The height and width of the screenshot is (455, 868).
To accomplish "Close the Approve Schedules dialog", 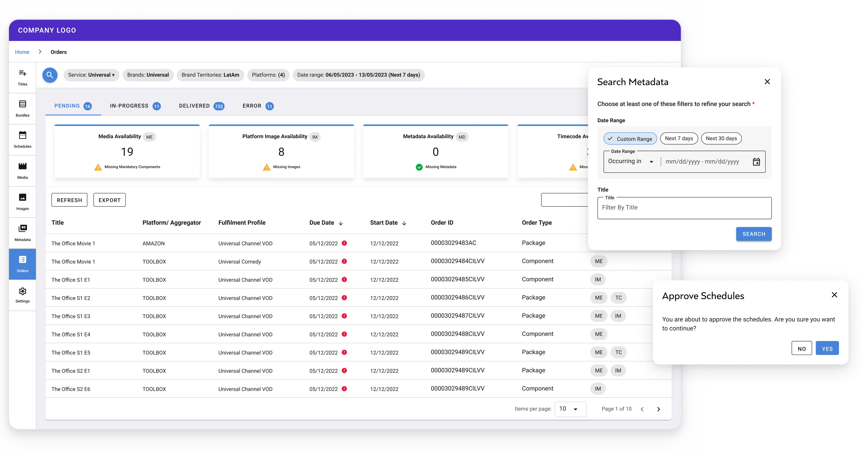I will pos(834,295).
